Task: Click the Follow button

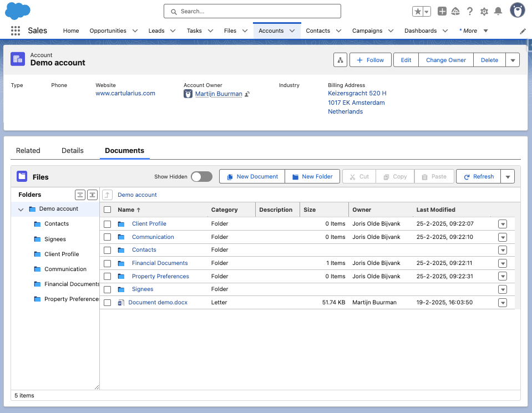Action: pos(371,60)
